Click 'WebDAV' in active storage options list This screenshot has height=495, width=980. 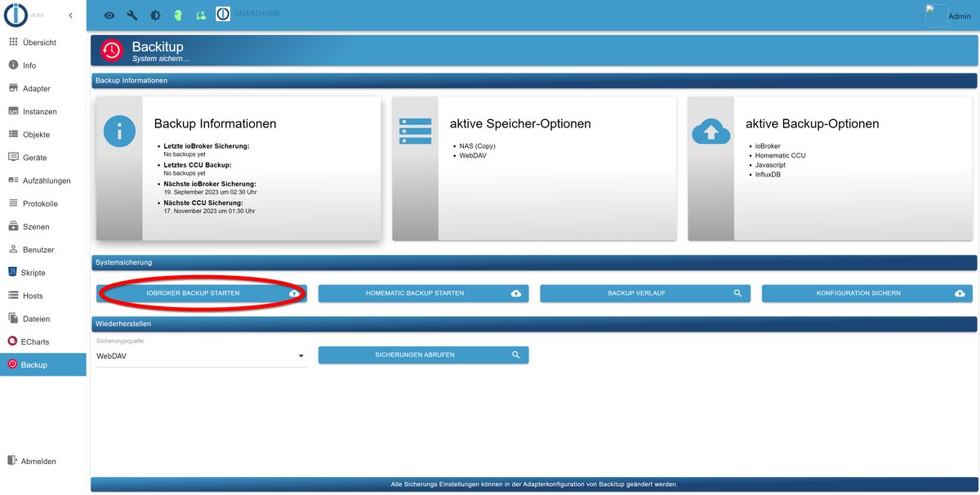473,155
